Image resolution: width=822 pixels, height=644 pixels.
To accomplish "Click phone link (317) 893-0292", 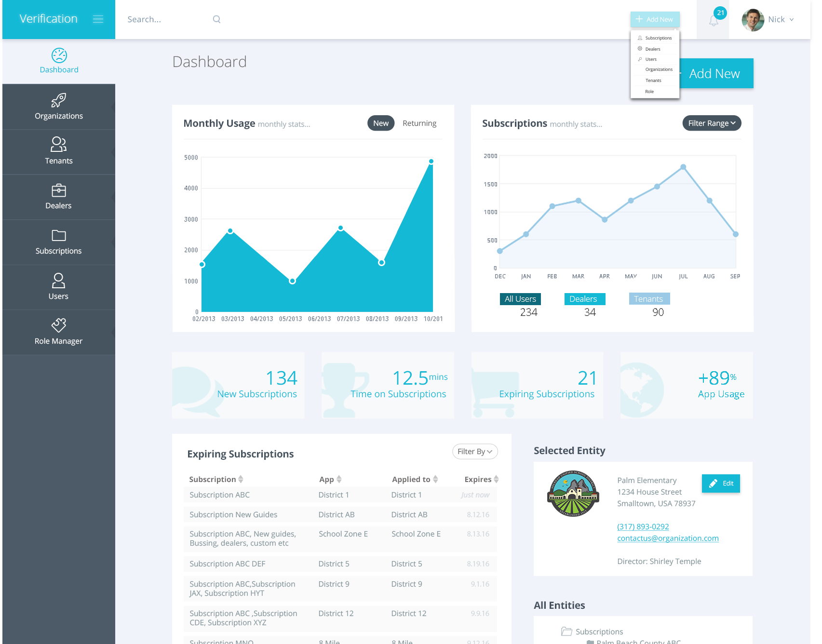I will pyautogui.click(x=643, y=526).
